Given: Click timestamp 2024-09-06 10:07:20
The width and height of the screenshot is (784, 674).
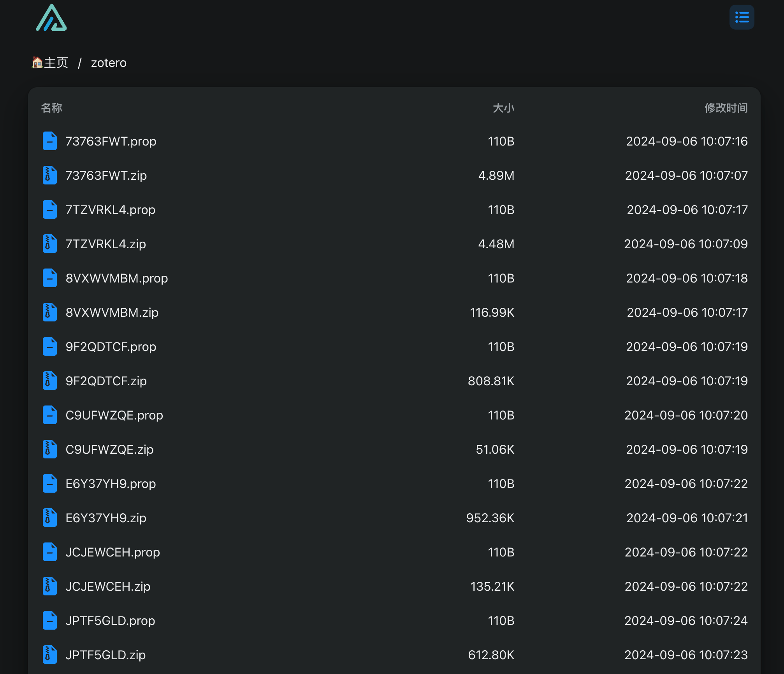Looking at the screenshot, I should point(686,415).
